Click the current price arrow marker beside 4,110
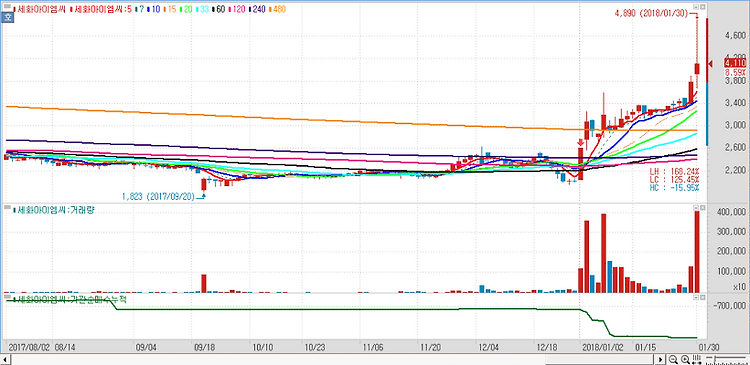 (711, 64)
